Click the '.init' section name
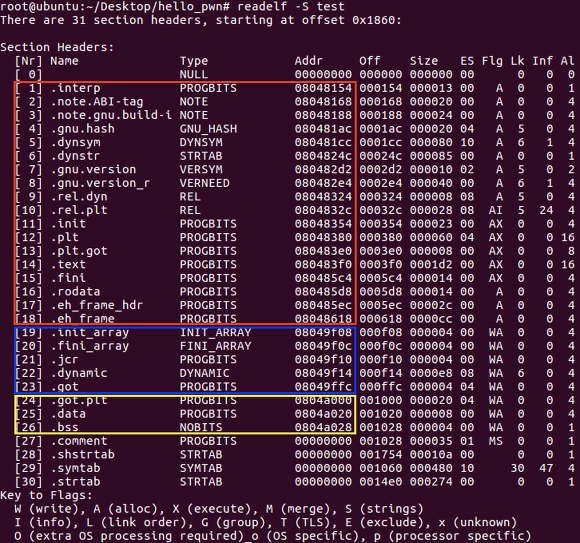580x543 pixels. click(68, 224)
